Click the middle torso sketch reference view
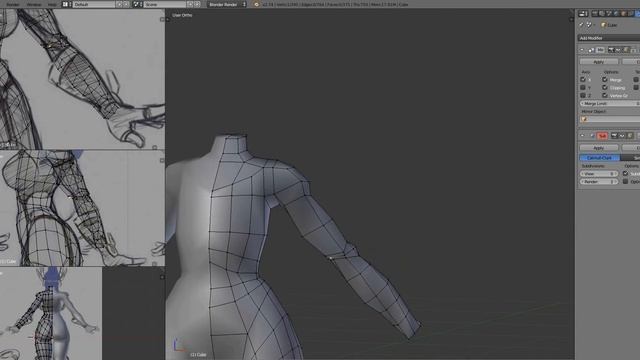 point(82,208)
